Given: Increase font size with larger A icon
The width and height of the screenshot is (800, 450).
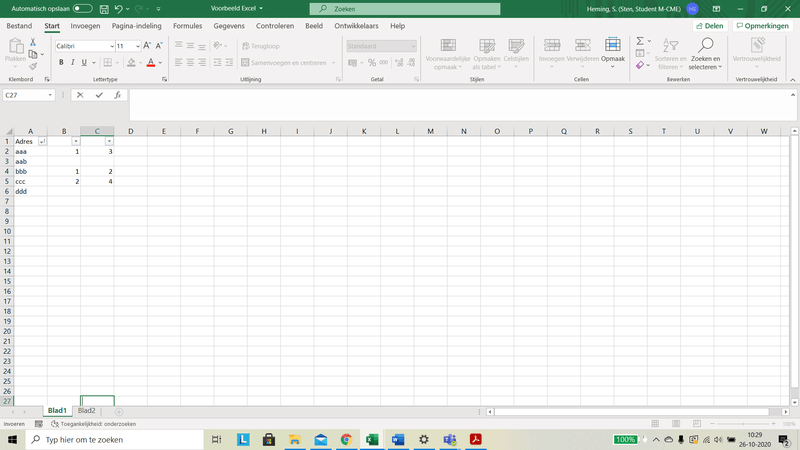Looking at the screenshot, I should pos(147,46).
